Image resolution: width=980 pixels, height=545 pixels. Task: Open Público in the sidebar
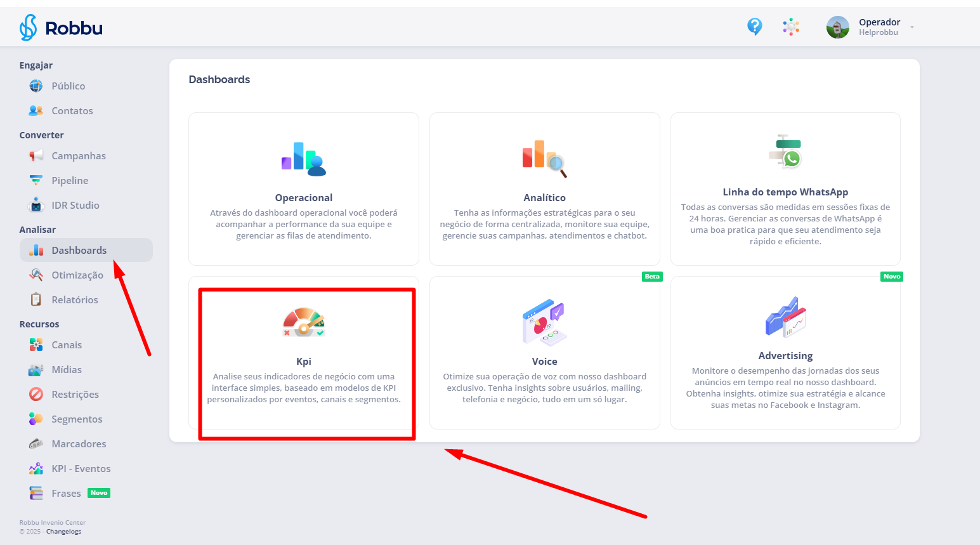(68, 86)
